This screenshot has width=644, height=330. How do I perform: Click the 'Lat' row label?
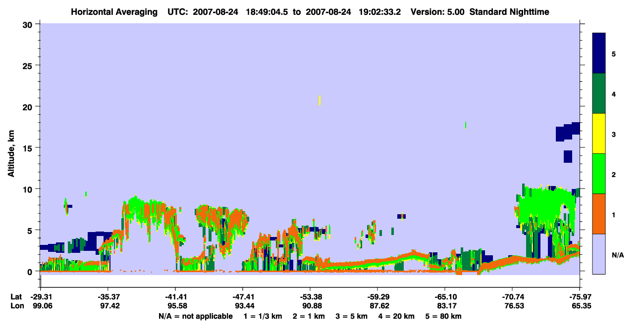(16, 297)
